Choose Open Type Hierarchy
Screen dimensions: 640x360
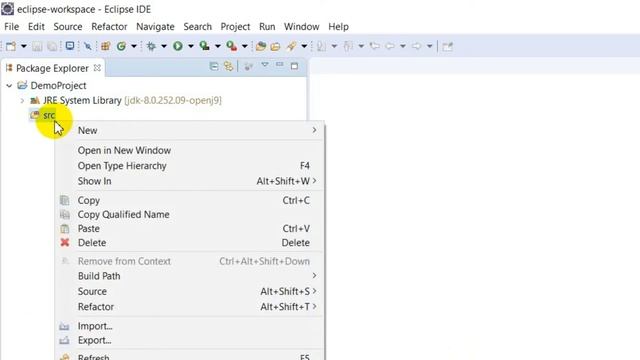click(x=190, y=166)
